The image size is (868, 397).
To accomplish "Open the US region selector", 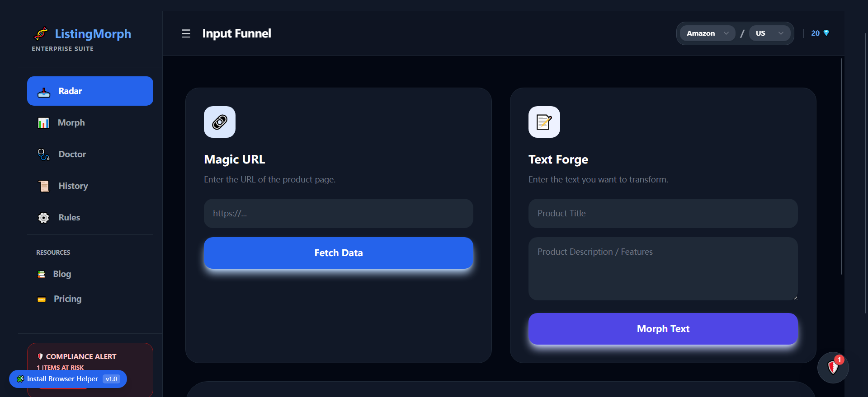I will pos(769,33).
